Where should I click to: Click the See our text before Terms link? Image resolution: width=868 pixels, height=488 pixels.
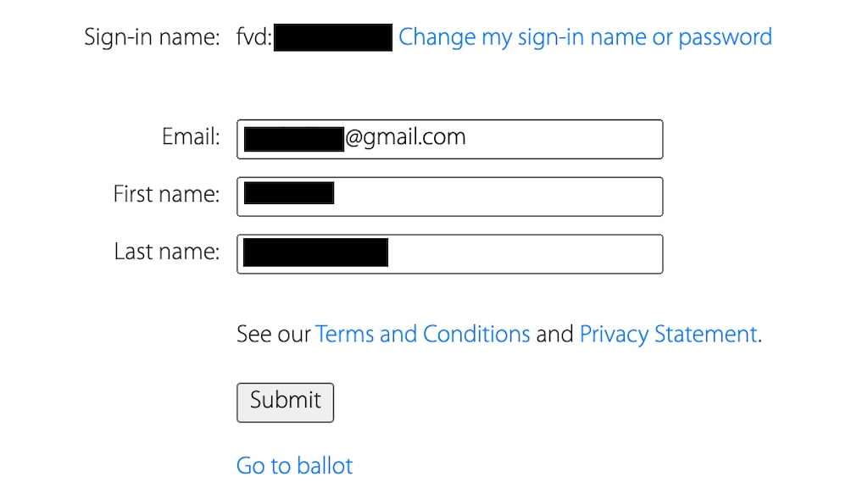(274, 334)
